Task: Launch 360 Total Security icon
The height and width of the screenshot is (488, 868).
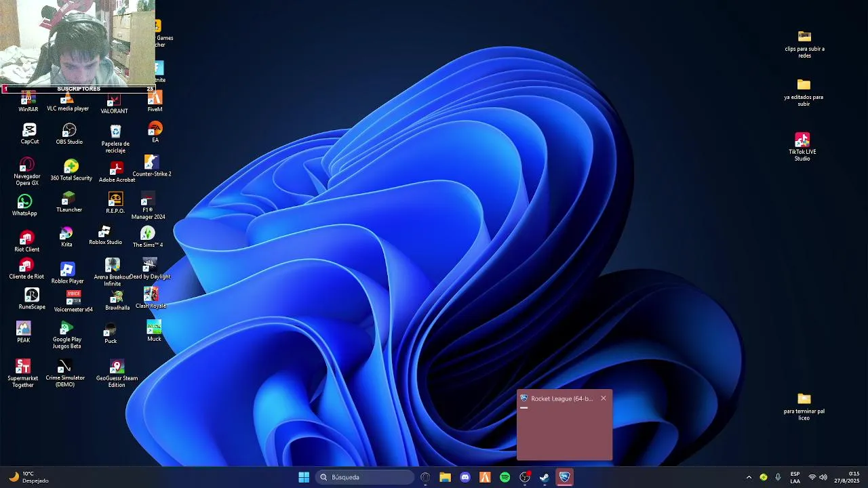Action: [71, 170]
